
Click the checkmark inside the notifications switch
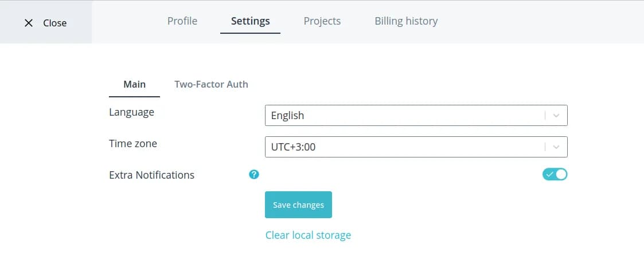(549, 174)
